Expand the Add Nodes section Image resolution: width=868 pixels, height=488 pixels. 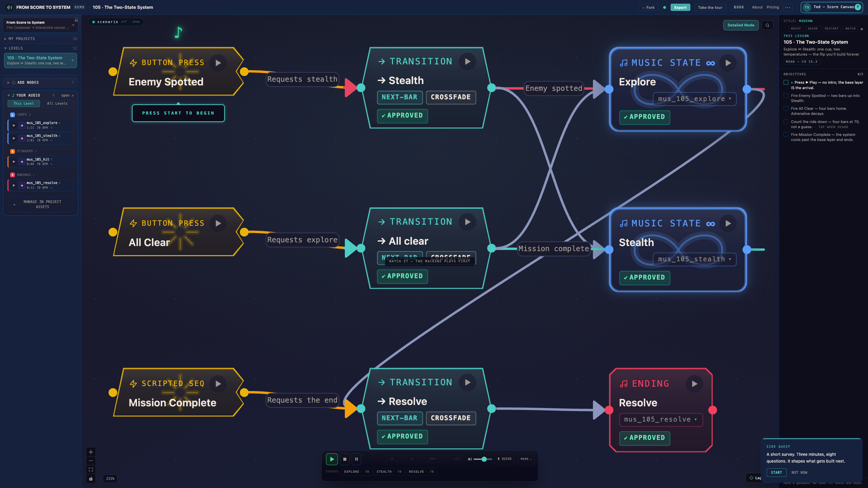click(40, 83)
